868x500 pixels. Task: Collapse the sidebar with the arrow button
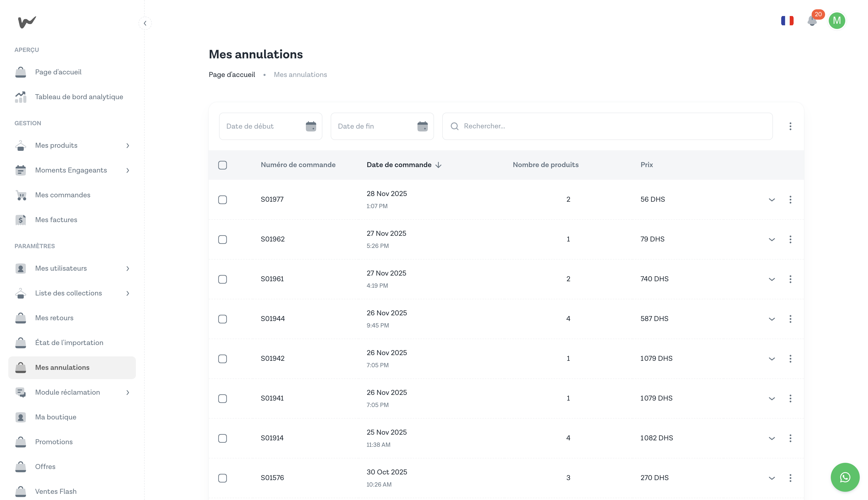click(145, 23)
